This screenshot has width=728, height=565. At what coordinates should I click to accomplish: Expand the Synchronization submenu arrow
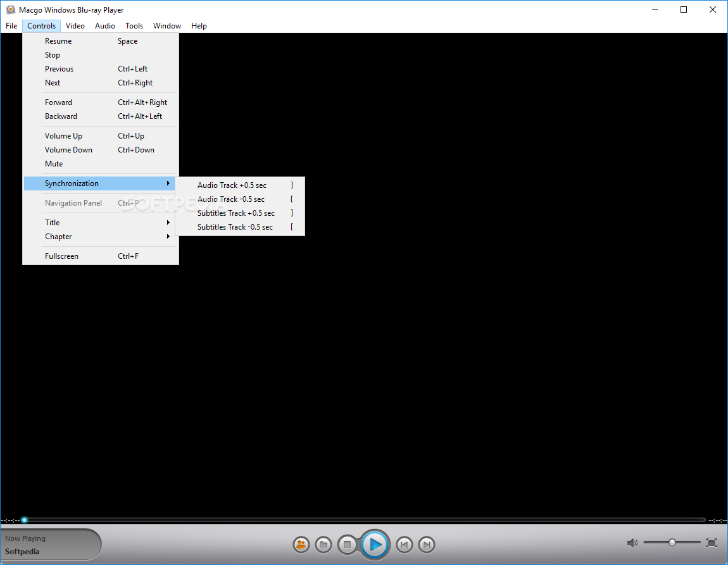(168, 183)
